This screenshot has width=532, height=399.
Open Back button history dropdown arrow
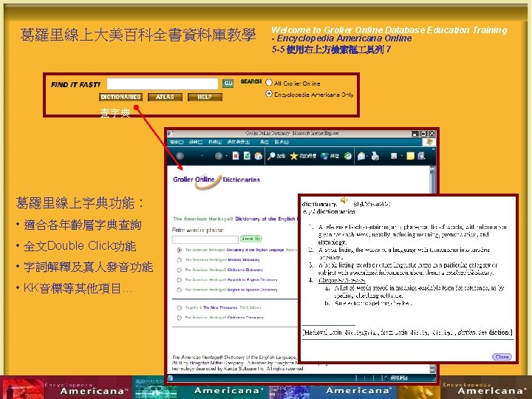tap(202, 156)
